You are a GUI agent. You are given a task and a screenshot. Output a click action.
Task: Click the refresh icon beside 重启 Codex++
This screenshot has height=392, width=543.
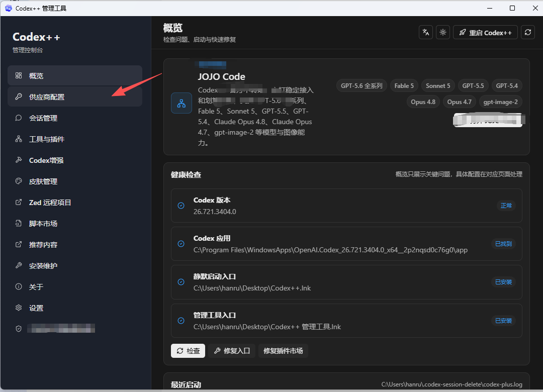tap(528, 33)
